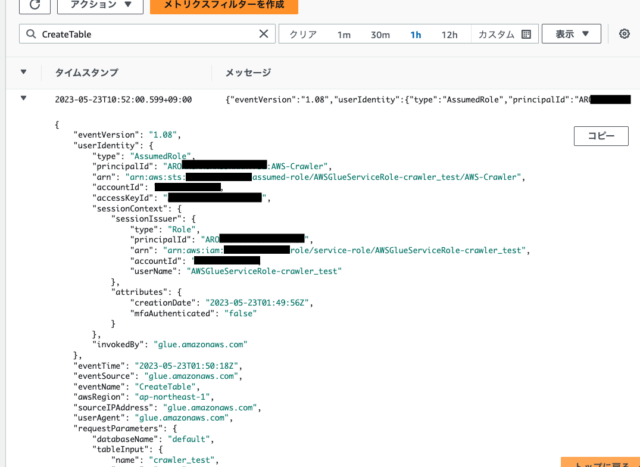Click クリア to reset time range
This screenshot has height=467, width=640.
pos(303,35)
